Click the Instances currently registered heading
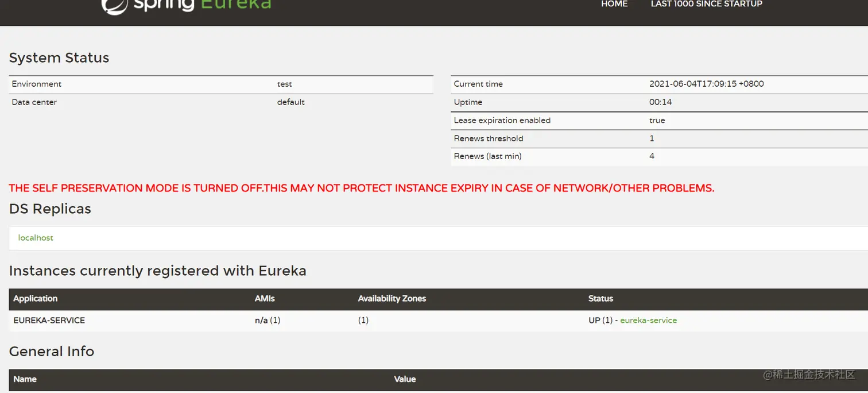The width and height of the screenshot is (868, 393). click(158, 271)
